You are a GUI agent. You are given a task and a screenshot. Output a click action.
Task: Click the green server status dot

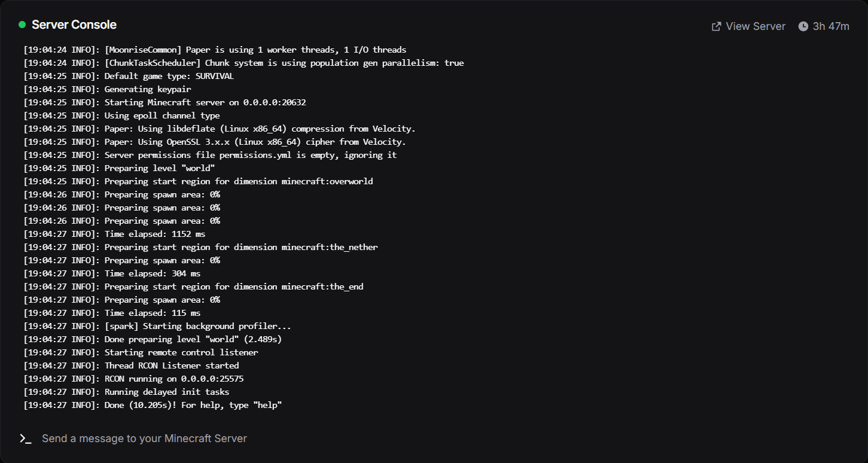22,25
